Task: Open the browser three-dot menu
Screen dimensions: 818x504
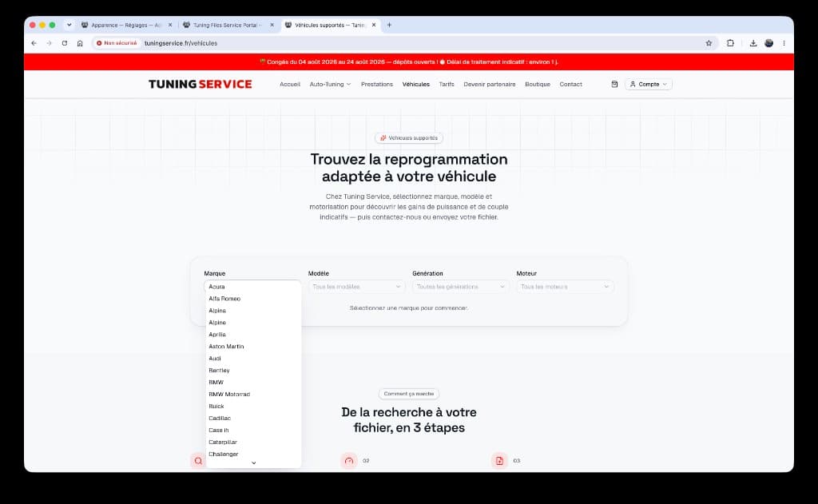Action: point(784,43)
